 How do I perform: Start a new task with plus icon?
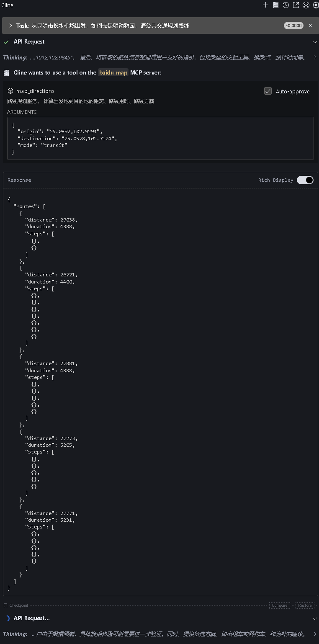coord(265,5)
